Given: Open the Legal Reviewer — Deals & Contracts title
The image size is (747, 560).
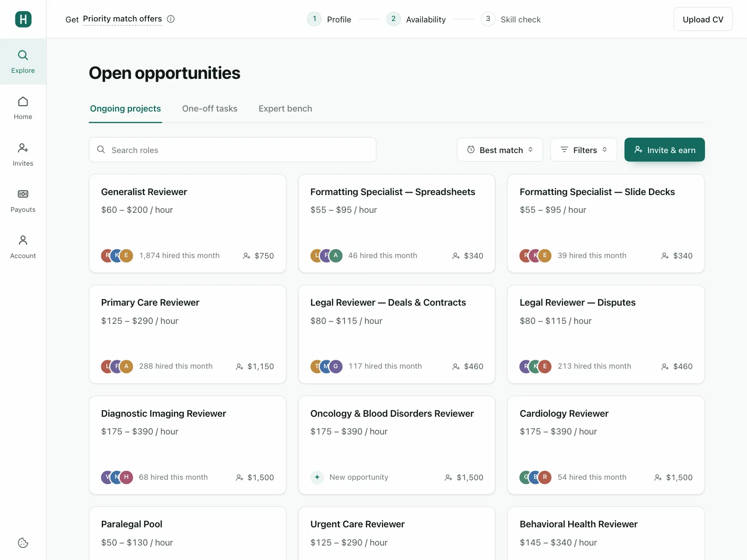Looking at the screenshot, I should pyautogui.click(x=388, y=302).
